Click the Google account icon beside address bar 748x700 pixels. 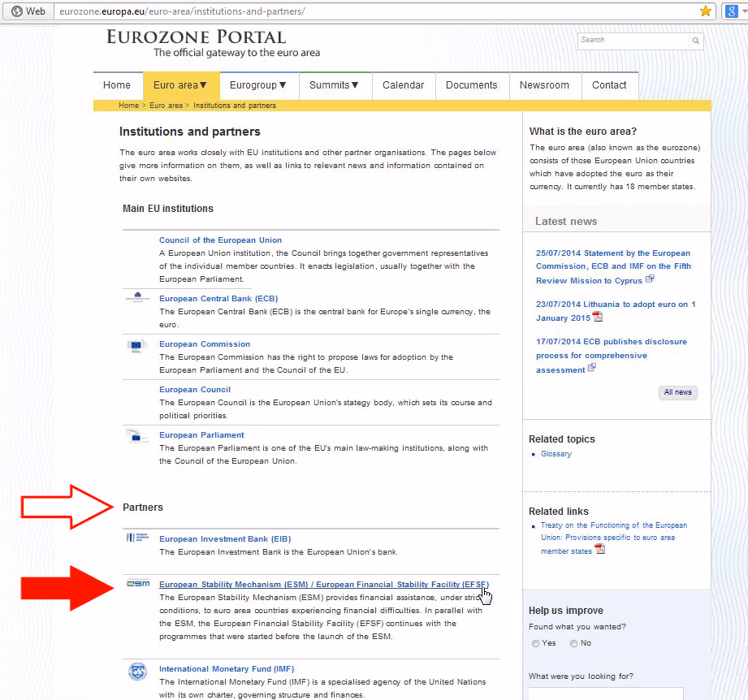tap(731, 11)
